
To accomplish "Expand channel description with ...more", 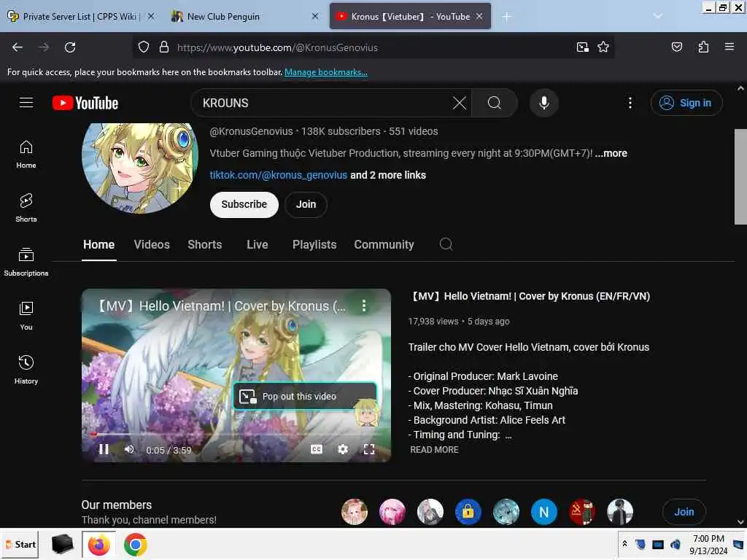I will (611, 153).
